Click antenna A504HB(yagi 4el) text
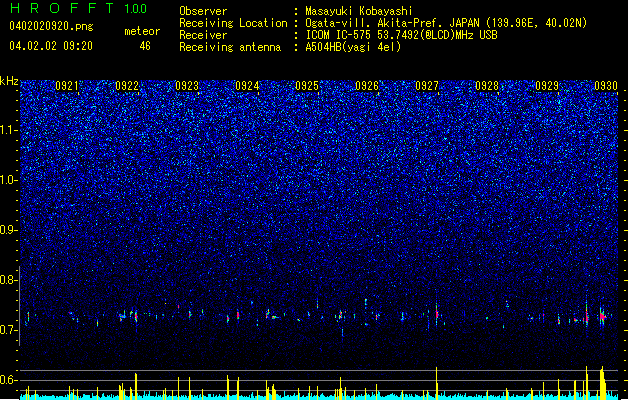 coord(353,47)
